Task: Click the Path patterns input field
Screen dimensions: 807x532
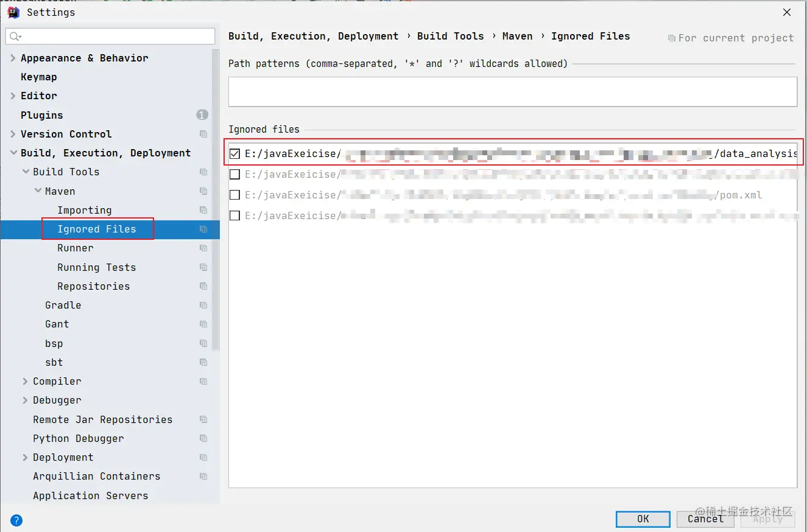Action: [x=513, y=92]
